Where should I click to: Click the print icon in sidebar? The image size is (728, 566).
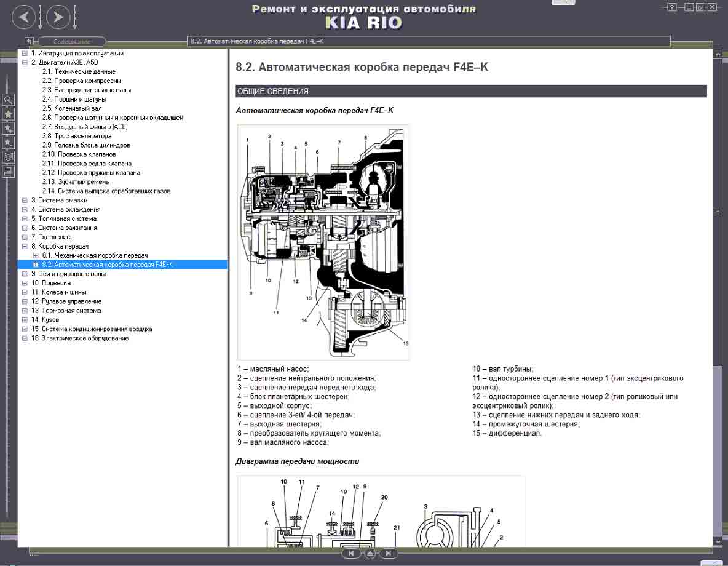(9, 172)
